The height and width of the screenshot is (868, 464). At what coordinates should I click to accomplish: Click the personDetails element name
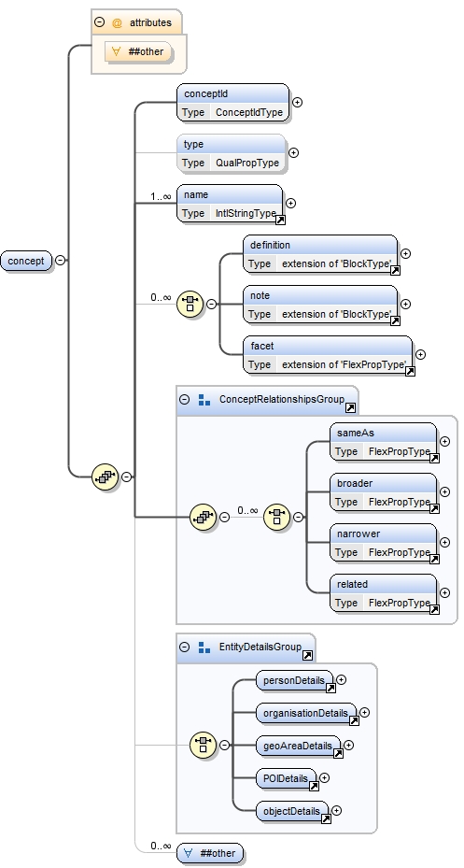(294, 680)
